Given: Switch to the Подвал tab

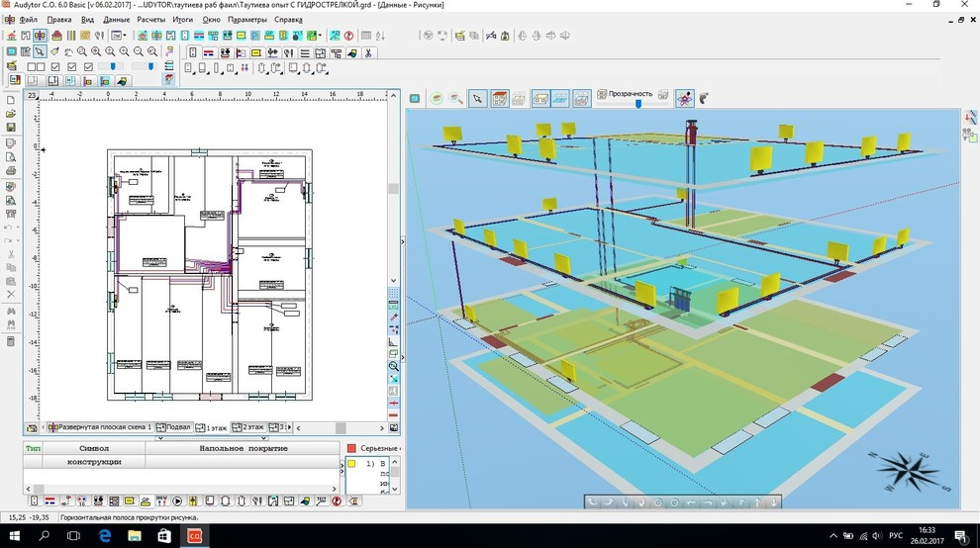Looking at the screenshot, I should pyautogui.click(x=174, y=428).
